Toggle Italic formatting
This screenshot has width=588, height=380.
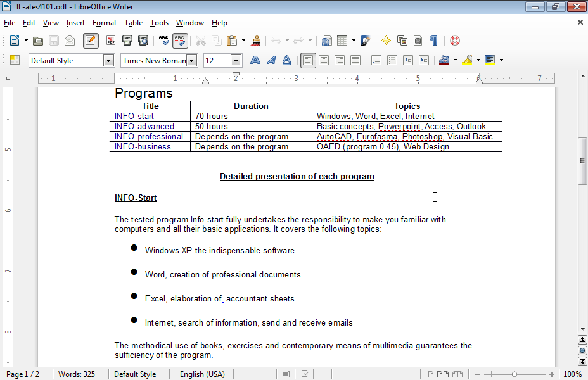(271, 60)
